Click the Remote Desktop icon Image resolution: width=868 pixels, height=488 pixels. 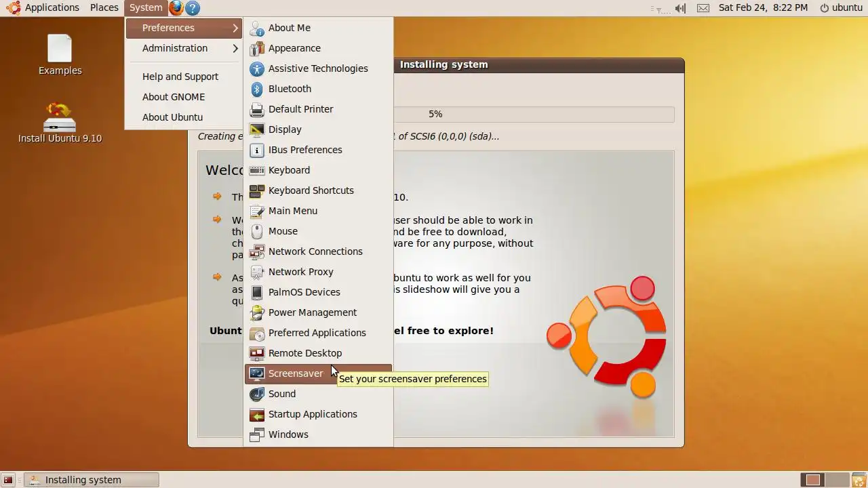tap(256, 353)
